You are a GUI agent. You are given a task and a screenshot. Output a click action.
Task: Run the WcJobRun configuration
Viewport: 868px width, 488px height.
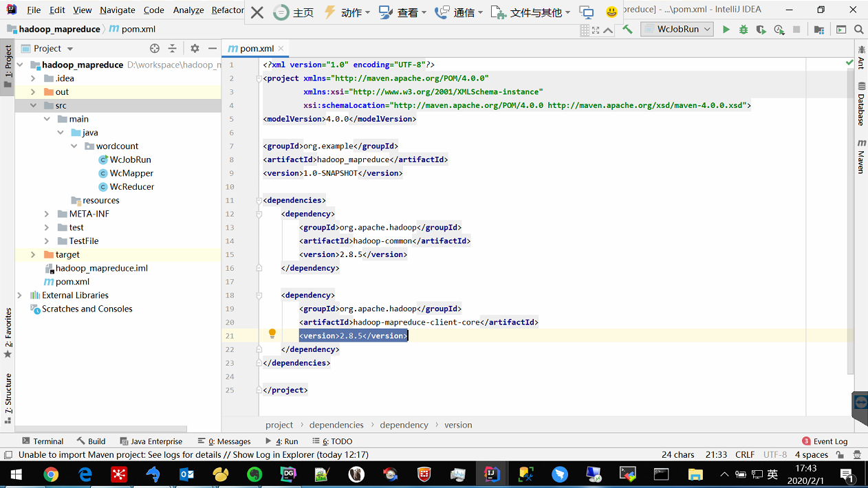tap(726, 30)
